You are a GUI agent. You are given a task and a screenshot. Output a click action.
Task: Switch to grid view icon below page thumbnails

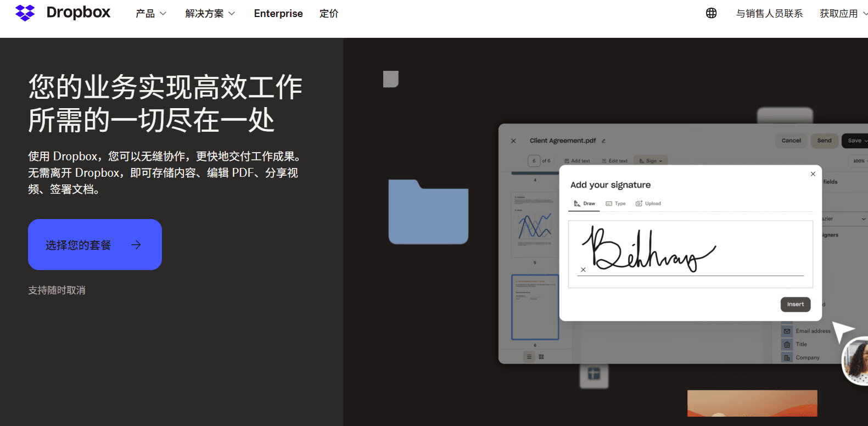541,357
